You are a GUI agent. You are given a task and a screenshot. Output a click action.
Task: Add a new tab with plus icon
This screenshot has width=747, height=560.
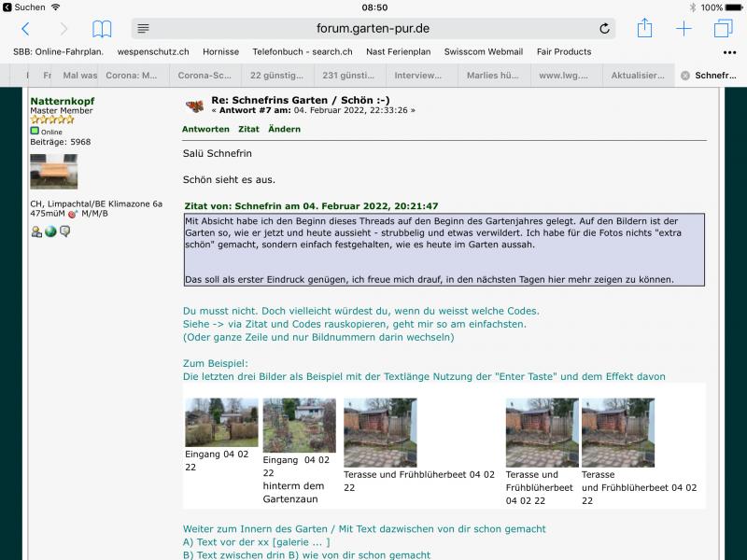pyautogui.click(x=684, y=29)
